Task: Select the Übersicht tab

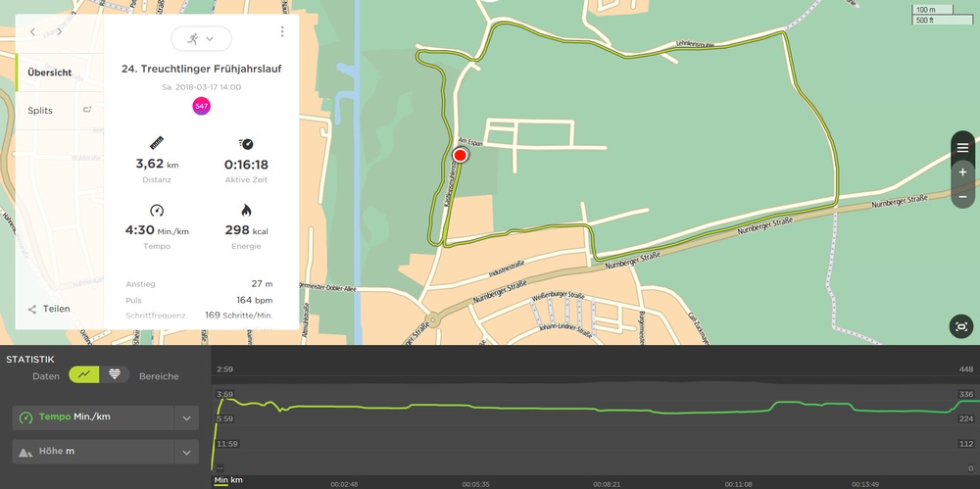Action: (49, 73)
